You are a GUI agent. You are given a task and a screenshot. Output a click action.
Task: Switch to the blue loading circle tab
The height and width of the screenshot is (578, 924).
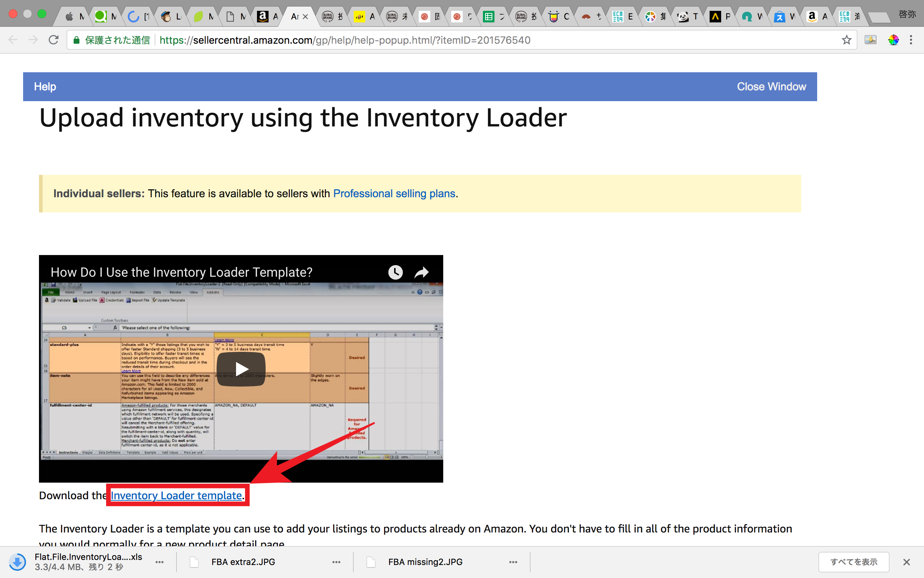[133, 17]
